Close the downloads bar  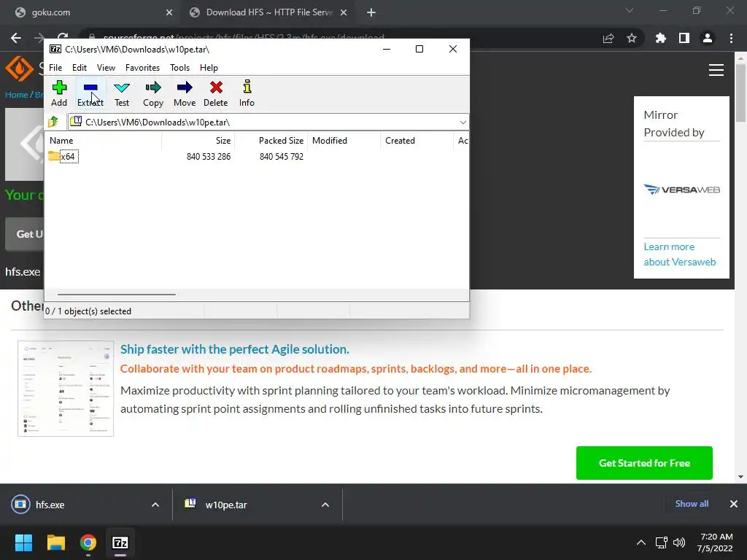point(734,504)
